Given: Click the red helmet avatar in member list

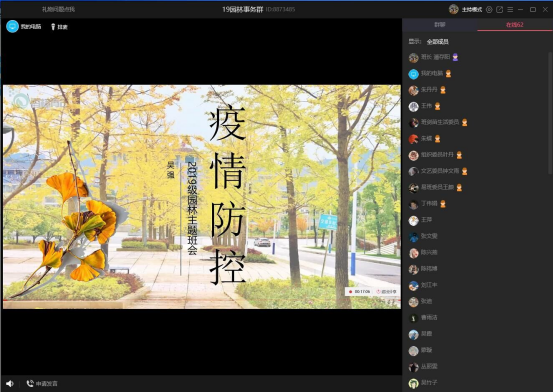Looking at the screenshot, I should click(x=413, y=139).
